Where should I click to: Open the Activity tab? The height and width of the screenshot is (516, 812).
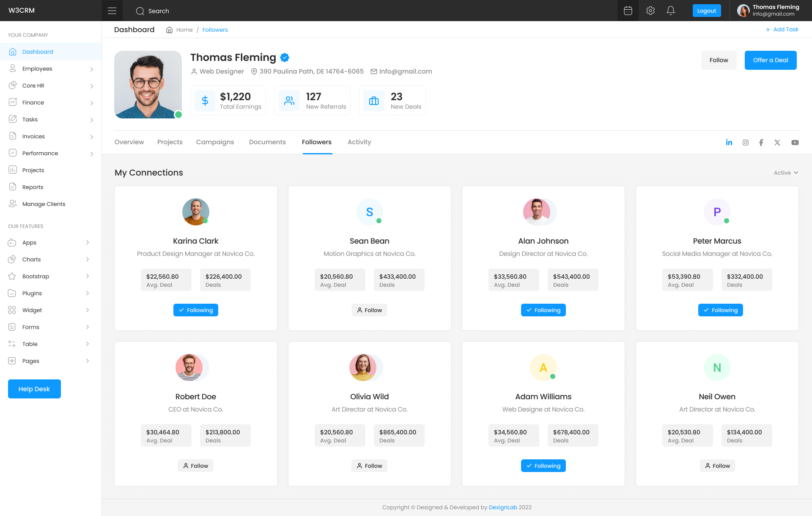pos(359,142)
